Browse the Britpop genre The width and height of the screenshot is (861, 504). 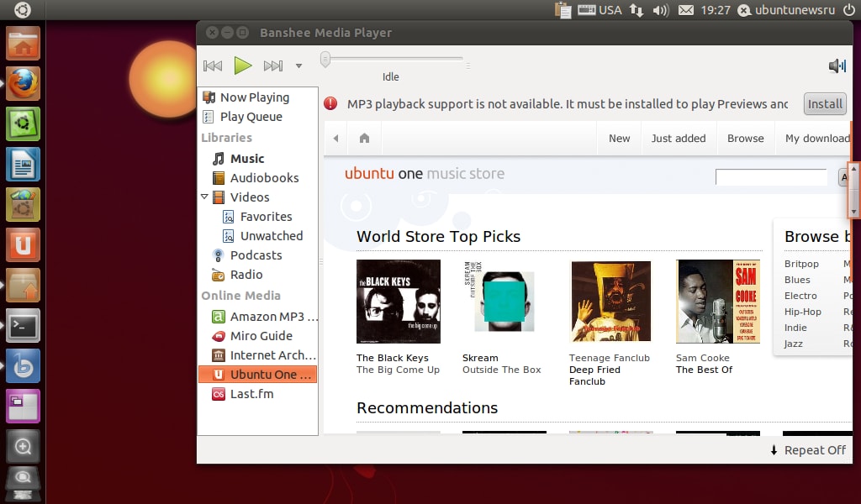coord(801,264)
